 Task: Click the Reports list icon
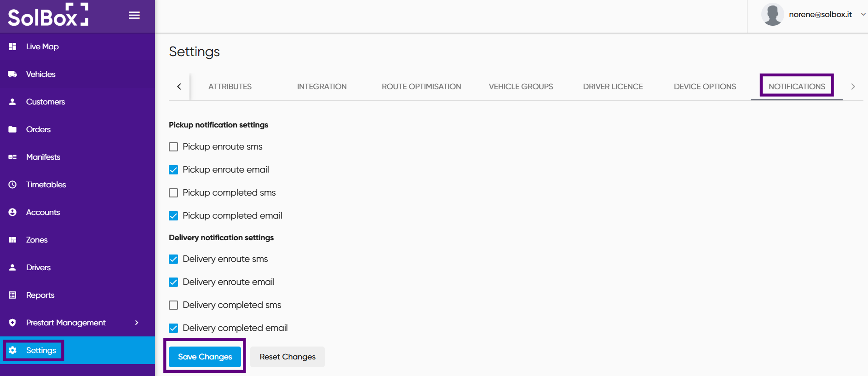[12, 295]
